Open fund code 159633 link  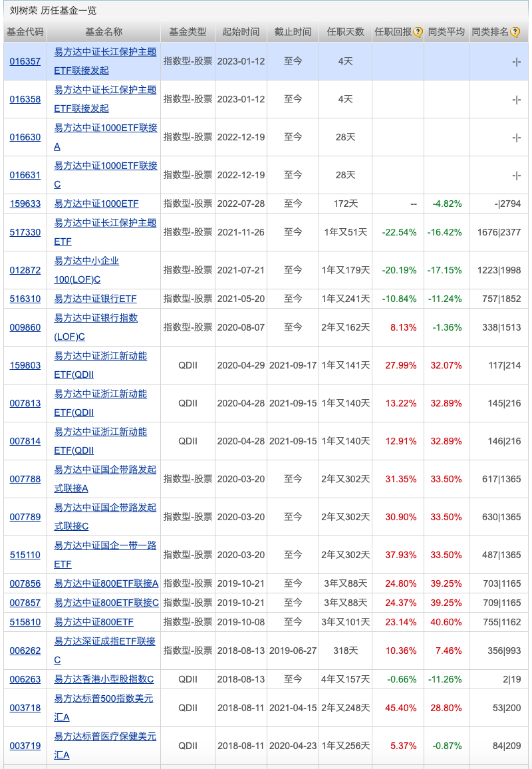point(25,204)
